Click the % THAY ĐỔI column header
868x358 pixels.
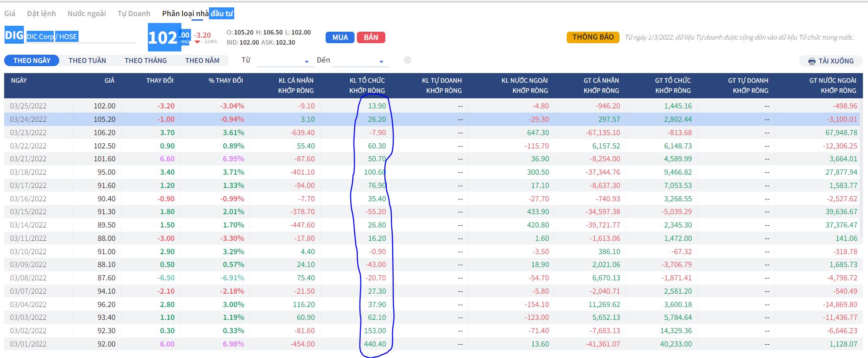[225, 80]
